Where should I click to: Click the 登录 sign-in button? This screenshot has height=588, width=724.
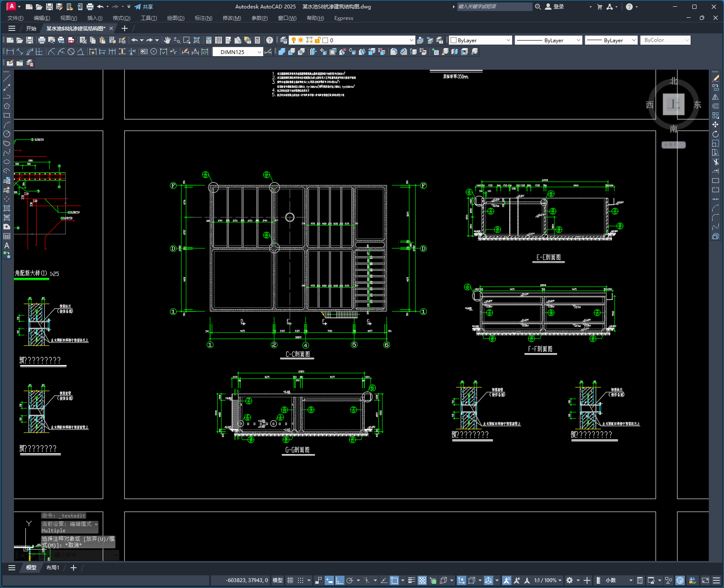pyautogui.click(x=555, y=7)
